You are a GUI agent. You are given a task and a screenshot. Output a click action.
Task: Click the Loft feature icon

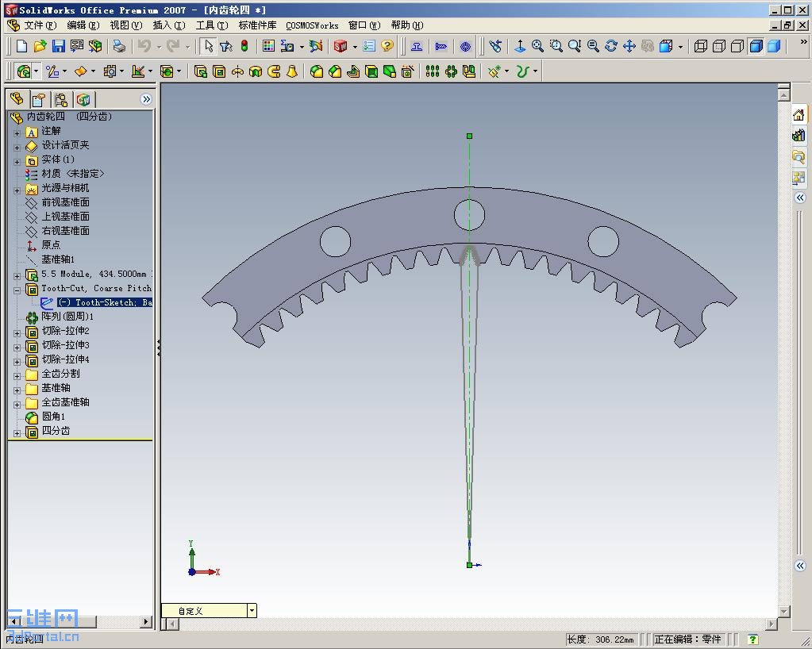291,71
